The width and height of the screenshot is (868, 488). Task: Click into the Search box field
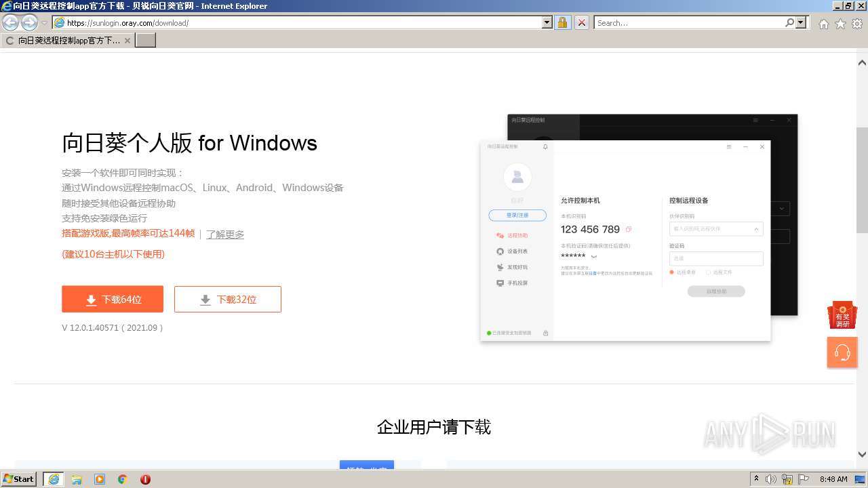[x=689, y=22]
